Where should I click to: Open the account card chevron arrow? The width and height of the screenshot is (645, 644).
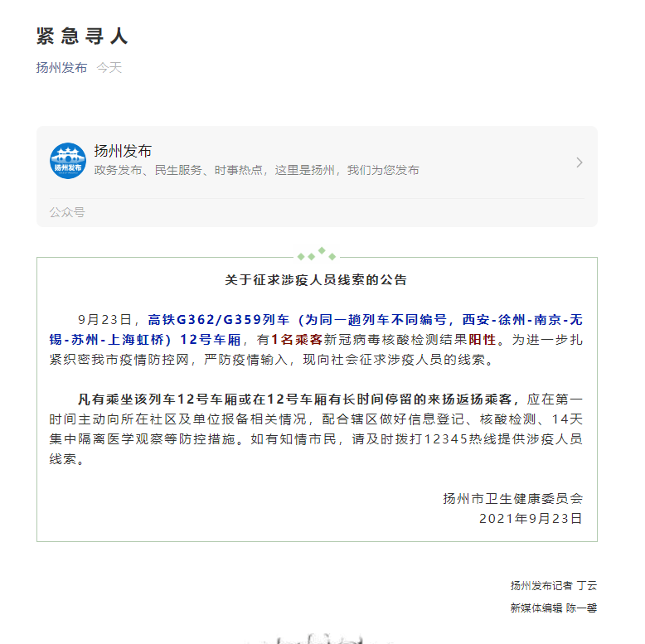(x=580, y=162)
